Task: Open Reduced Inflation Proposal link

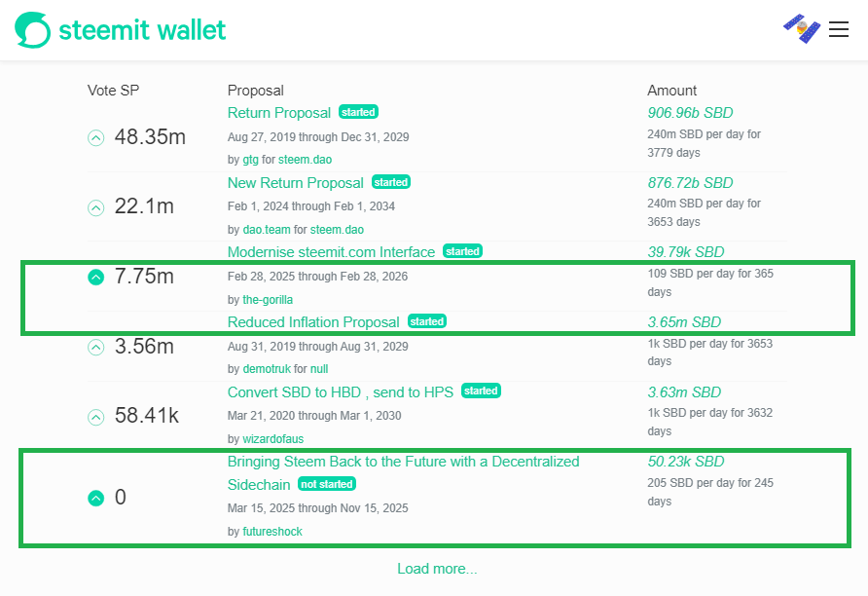Action: click(313, 322)
